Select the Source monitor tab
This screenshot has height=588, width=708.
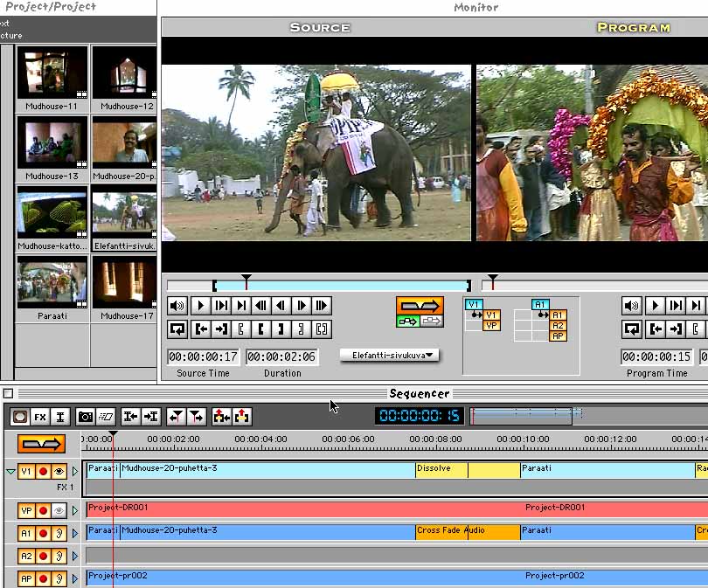coord(319,28)
